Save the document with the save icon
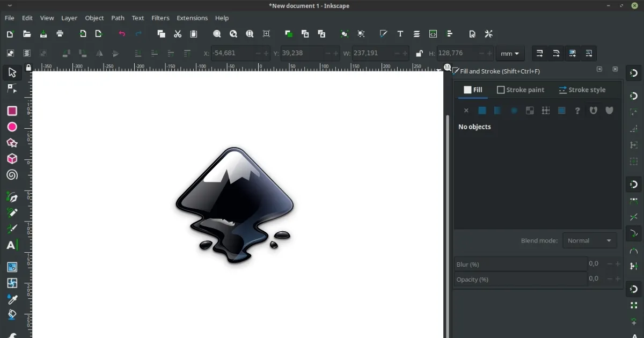Image resolution: width=644 pixels, height=338 pixels. tap(43, 34)
